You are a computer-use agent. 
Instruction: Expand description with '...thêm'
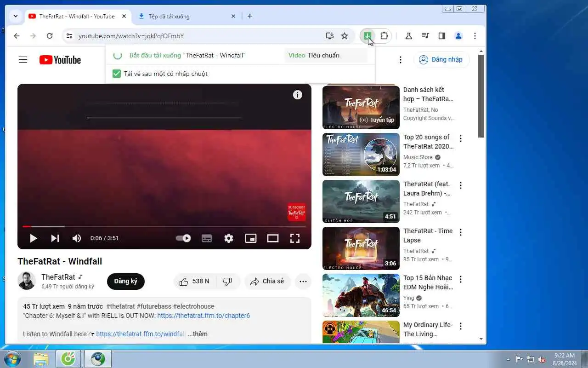pos(198,334)
